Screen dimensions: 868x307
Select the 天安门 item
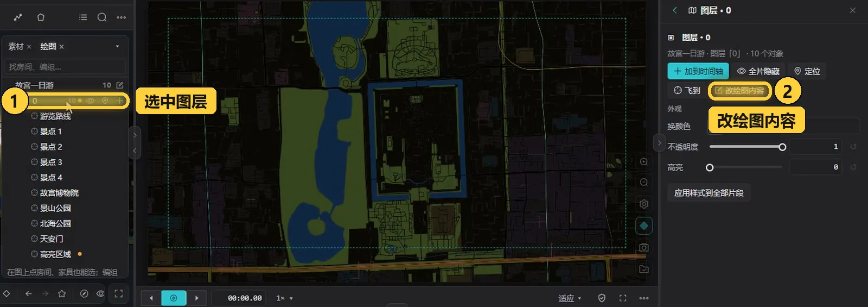51,239
